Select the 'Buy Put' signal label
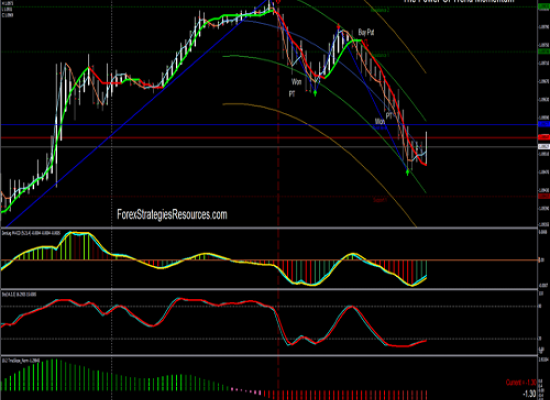Image resolution: width=550 pixels, height=400 pixels. point(366,33)
